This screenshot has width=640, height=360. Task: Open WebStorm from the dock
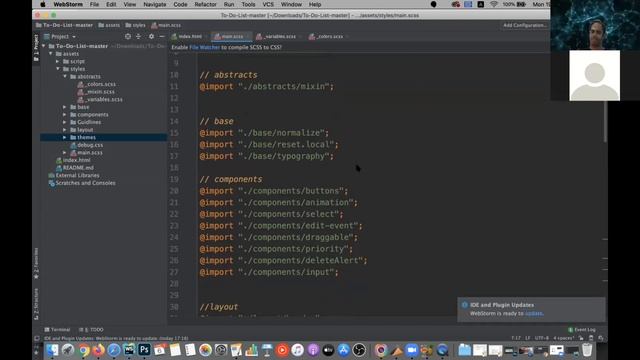tap(129, 350)
